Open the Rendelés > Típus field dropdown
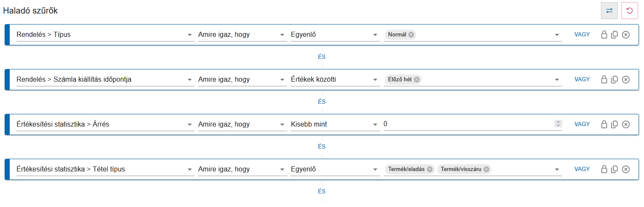Viewport: 644px width, 207px height. [x=190, y=35]
